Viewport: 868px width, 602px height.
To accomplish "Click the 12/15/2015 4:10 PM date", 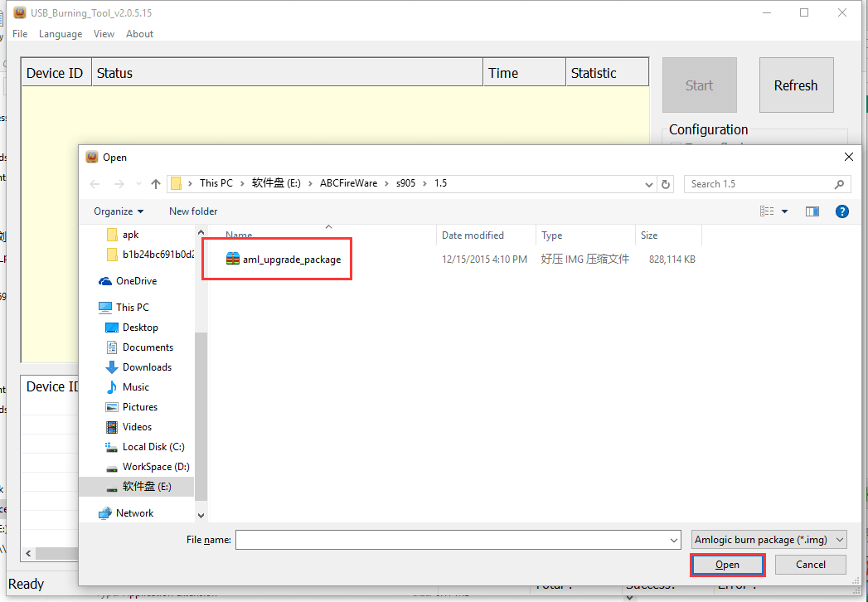I will pyautogui.click(x=484, y=260).
